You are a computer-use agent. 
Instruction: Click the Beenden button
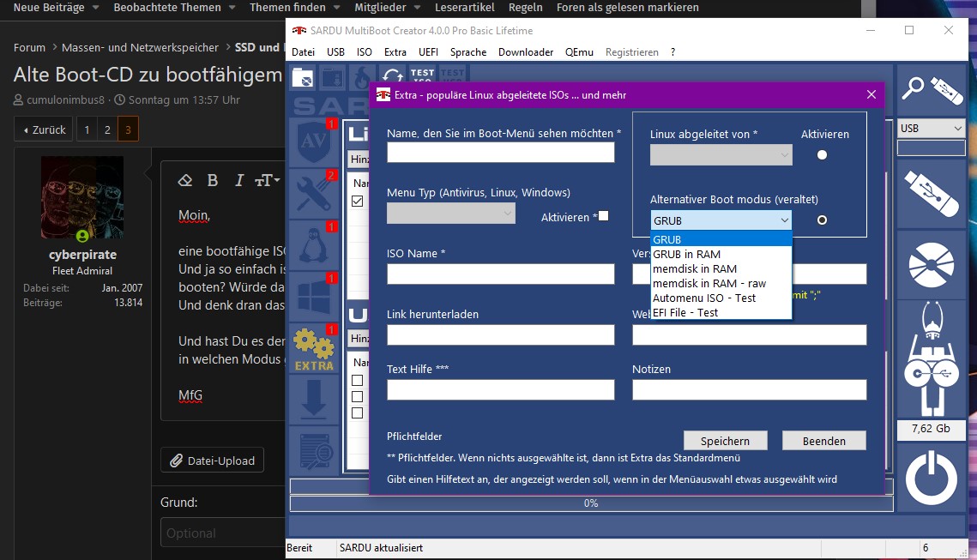[x=823, y=441]
